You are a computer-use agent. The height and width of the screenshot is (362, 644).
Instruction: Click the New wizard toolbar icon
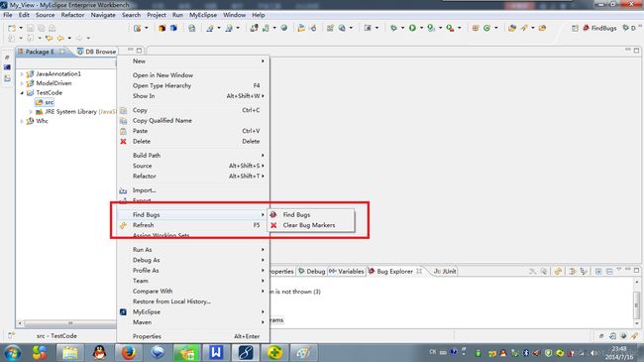point(12,28)
